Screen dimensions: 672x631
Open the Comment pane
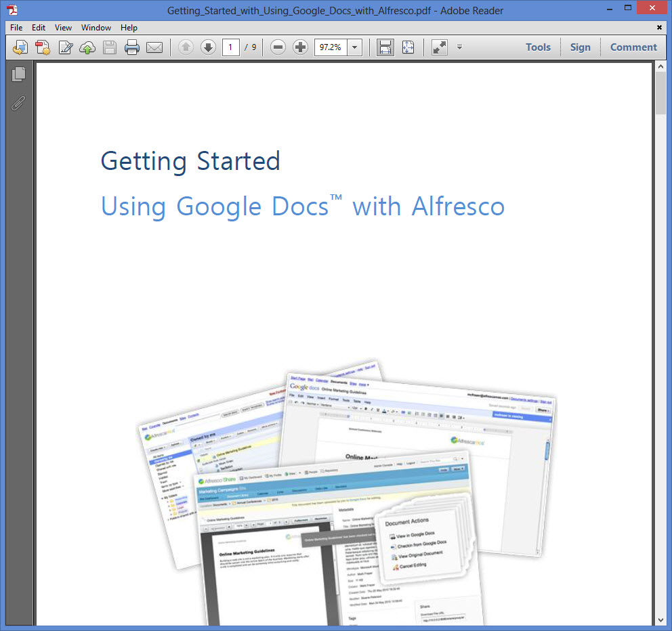click(x=633, y=47)
